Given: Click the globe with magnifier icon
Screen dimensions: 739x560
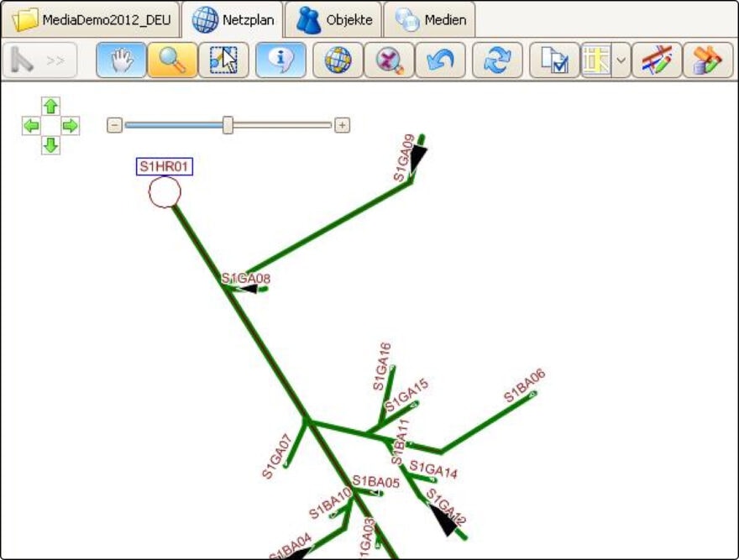Looking at the screenshot, I should pos(389,61).
